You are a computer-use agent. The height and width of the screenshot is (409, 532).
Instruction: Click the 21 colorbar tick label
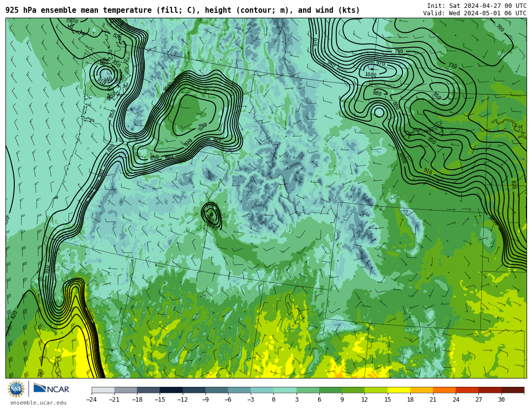click(433, 400)
